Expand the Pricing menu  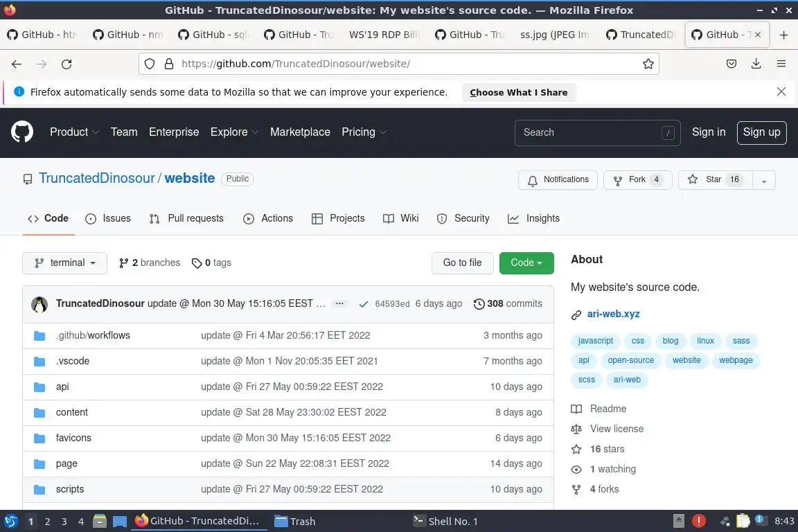tap(364, 132)
